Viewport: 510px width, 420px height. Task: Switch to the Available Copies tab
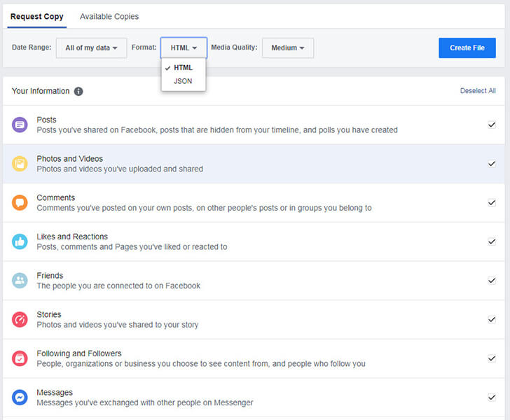109,17
